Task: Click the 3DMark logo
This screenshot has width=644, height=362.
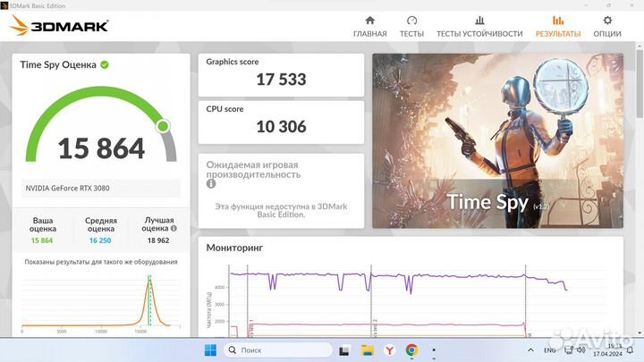Action: tap(59, 25)
